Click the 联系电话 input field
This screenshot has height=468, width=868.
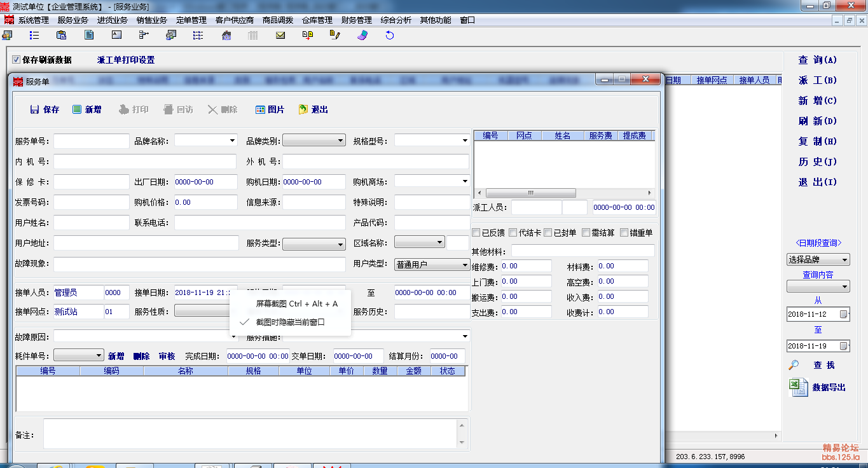click(x=260, y=223)
